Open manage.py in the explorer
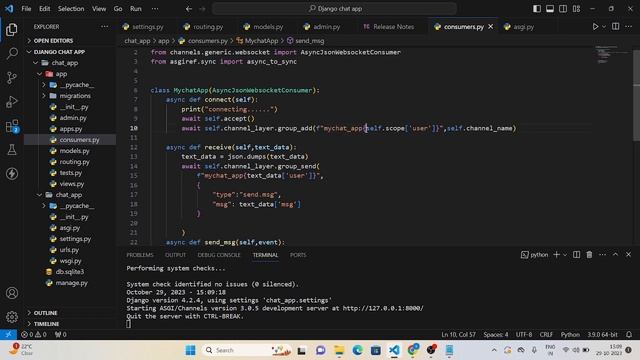 pyautogui.click(x=71, y=283)
